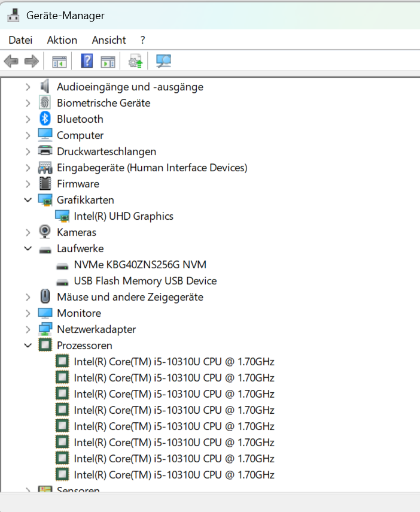Viewport: 420px width, 512px height.
Task: Click the Geräte-Manager title bar icon
Action: [13, 16]
